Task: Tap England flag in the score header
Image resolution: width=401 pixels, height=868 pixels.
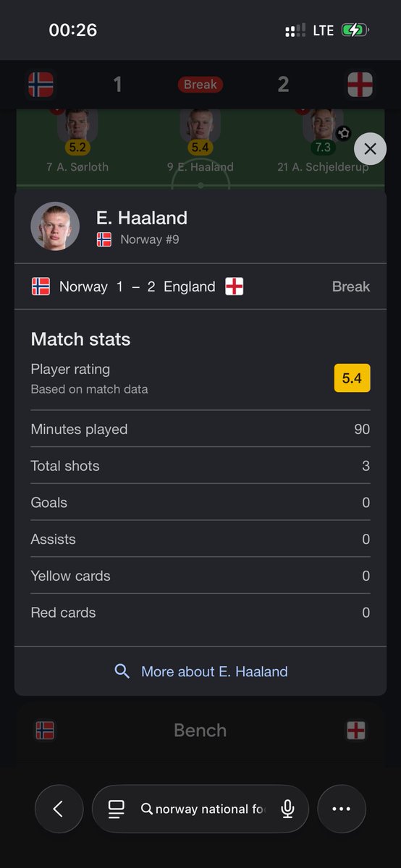Action: (360, 85)
